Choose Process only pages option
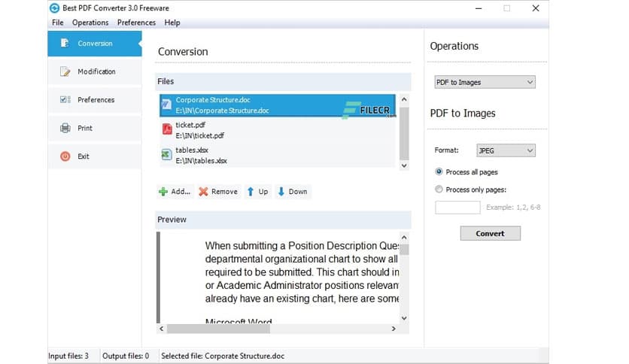The image size is (629, 364). [x=439, y=190]
